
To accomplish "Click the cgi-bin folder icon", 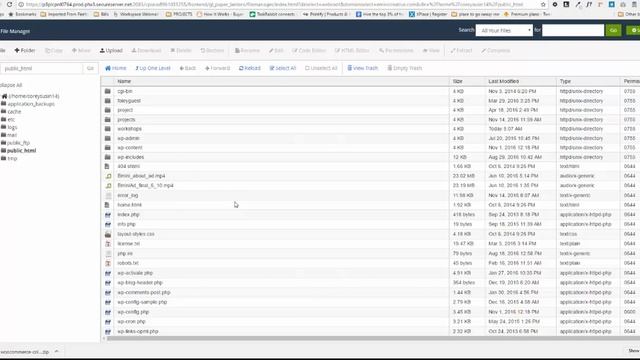I will 108,91.
